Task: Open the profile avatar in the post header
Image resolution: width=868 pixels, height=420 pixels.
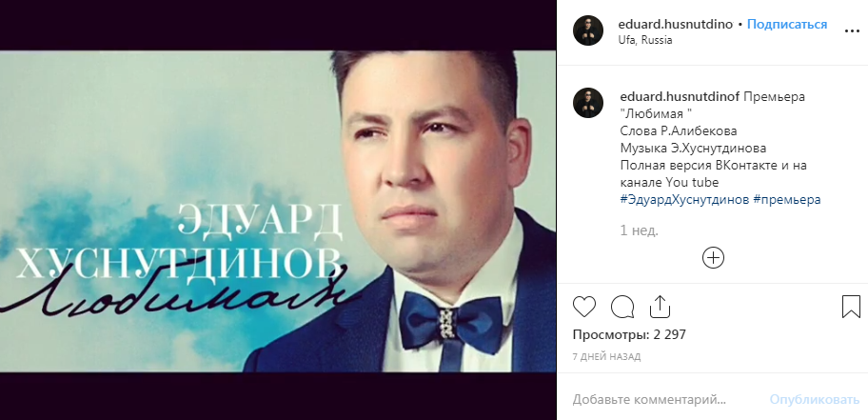Action: 588,30
